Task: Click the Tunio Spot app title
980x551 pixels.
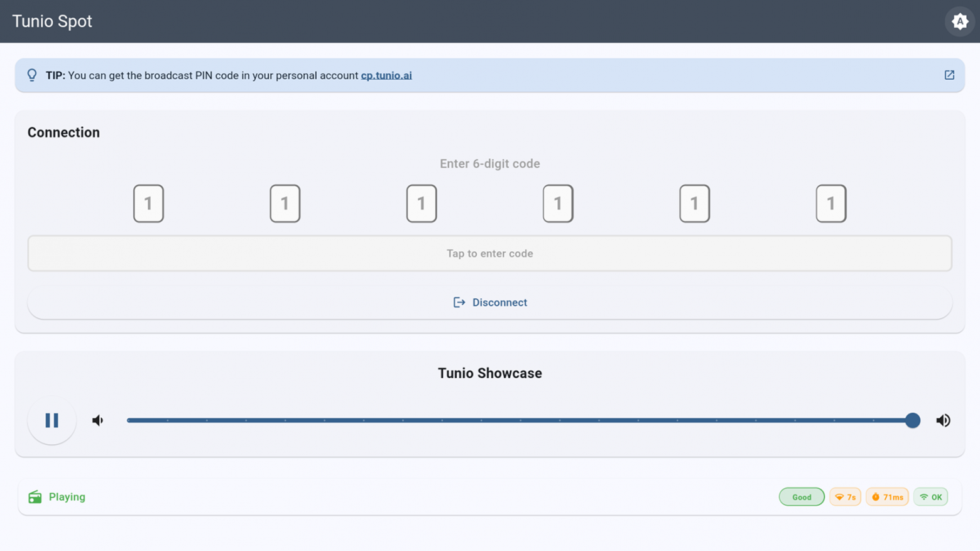Action: 52,21
